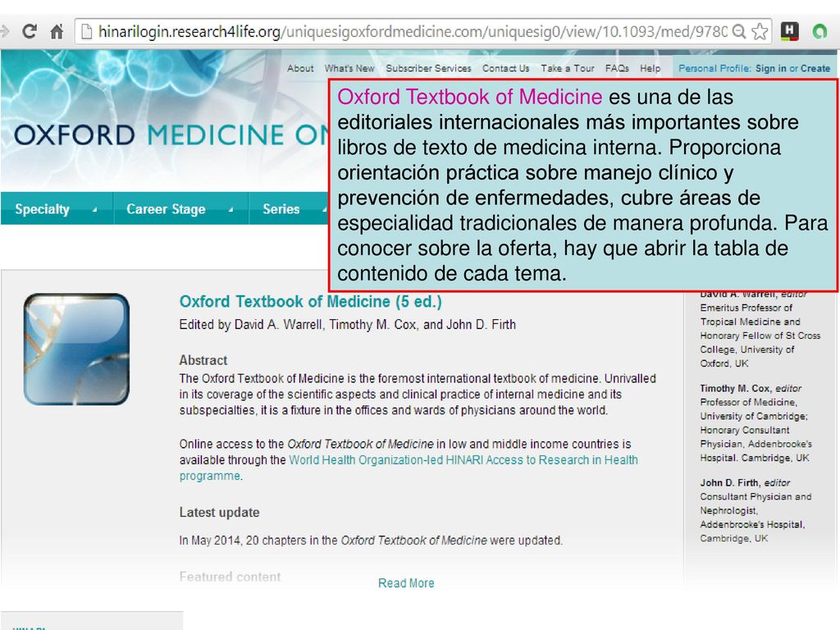Open the Help link
Screen dimensions: 840x630
650,69
